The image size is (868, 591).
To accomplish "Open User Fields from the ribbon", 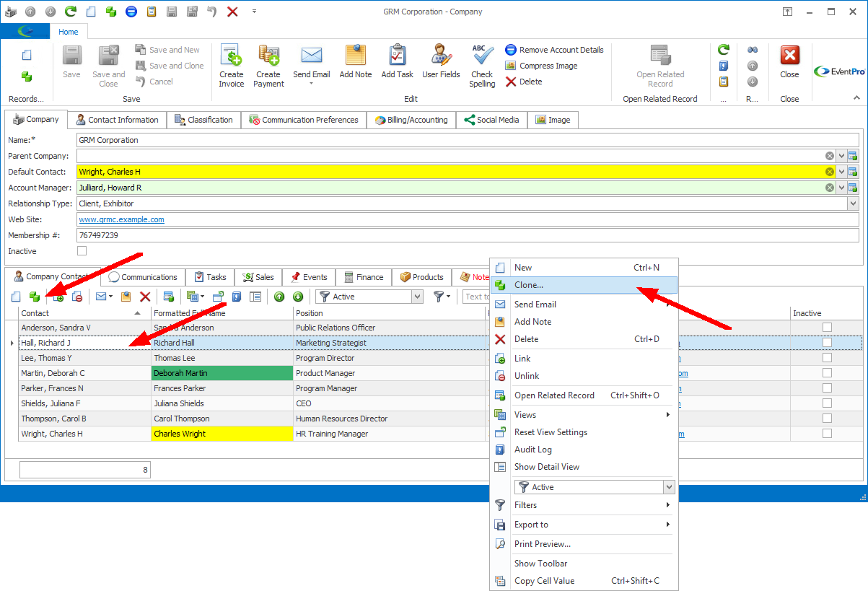I will point(441,62).
